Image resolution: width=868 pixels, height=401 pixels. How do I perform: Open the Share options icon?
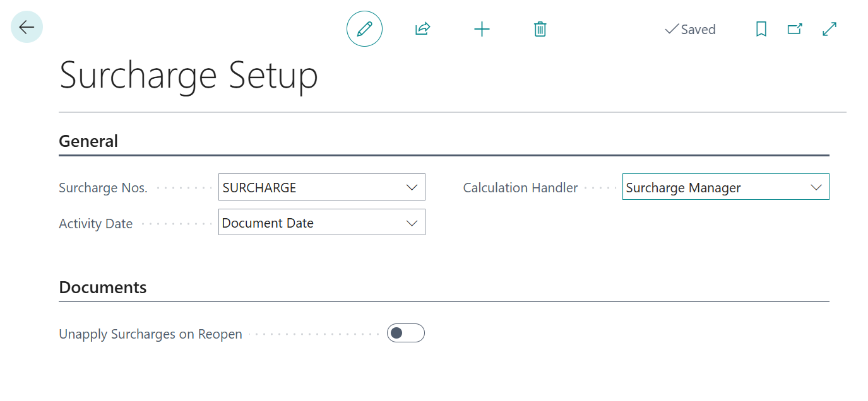(x=422, y=28)
